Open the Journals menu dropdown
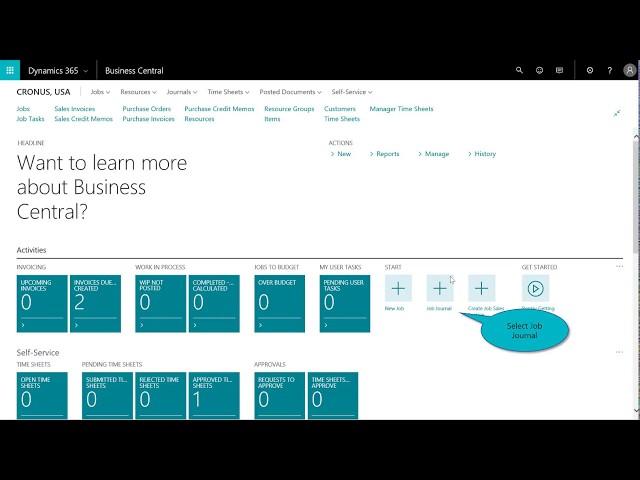The image size is (640, 480). coord(182,92)
